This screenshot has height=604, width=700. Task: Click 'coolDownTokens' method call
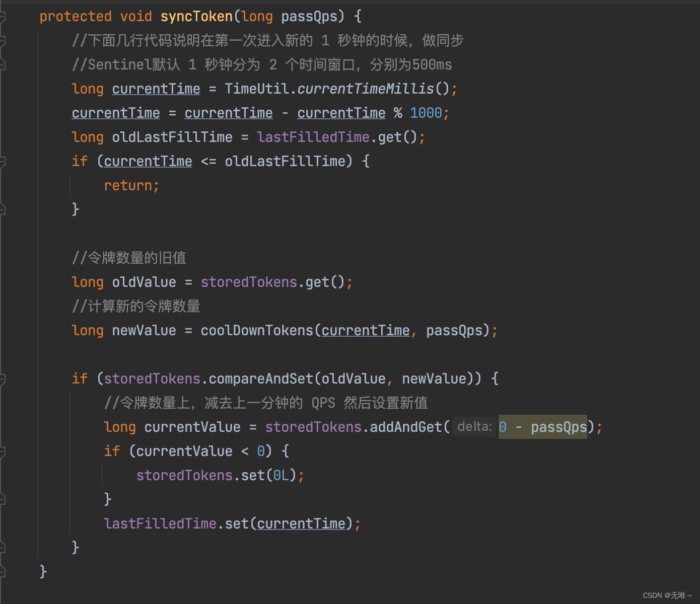pos(257,331)
